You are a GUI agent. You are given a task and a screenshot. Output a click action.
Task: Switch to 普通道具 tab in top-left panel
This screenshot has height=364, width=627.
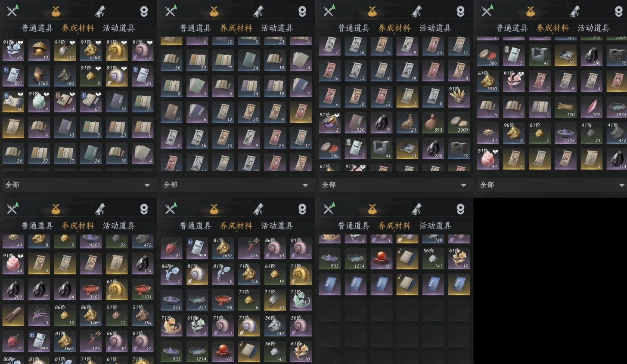[x=37, y=28]
